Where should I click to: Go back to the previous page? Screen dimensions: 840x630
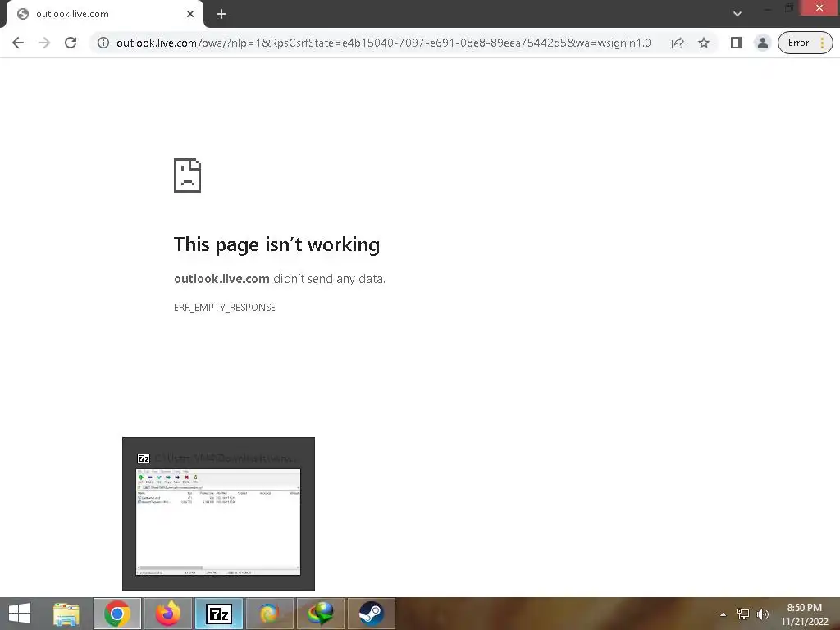[x=18, y=43]
